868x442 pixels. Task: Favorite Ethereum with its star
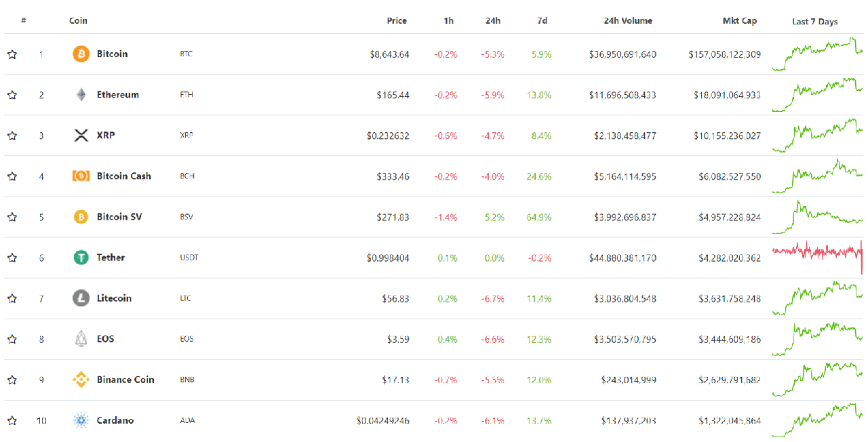coord(12,95)
